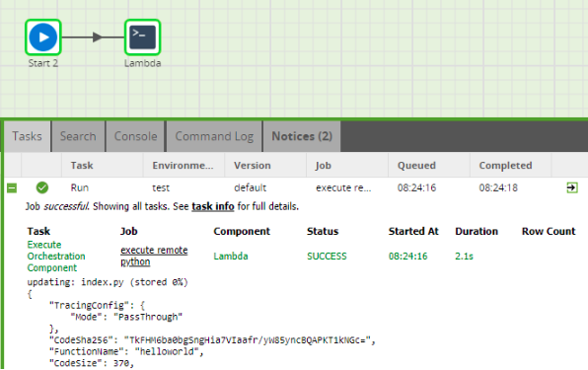Select the Run task name cell

[x=80, y=187]
